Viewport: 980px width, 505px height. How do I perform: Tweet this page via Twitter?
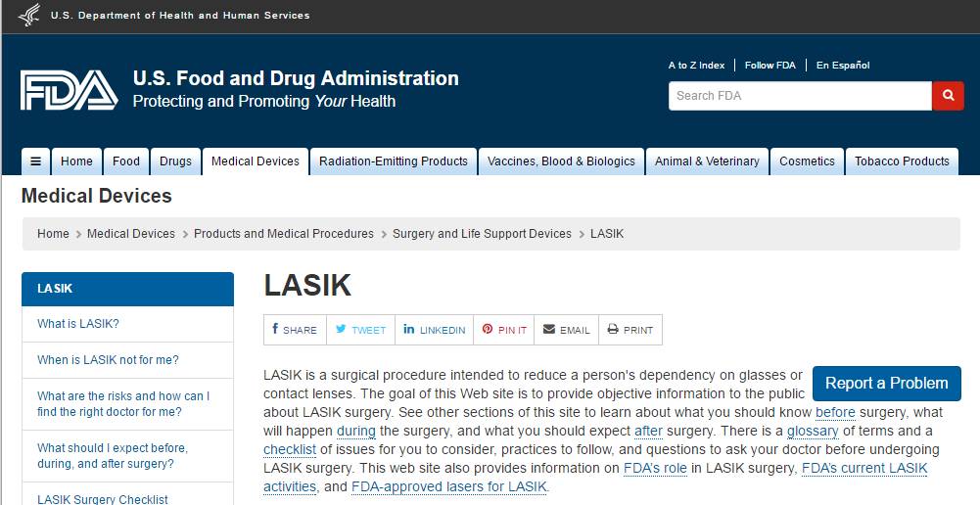pyautogui.click(x=360, y=330)
